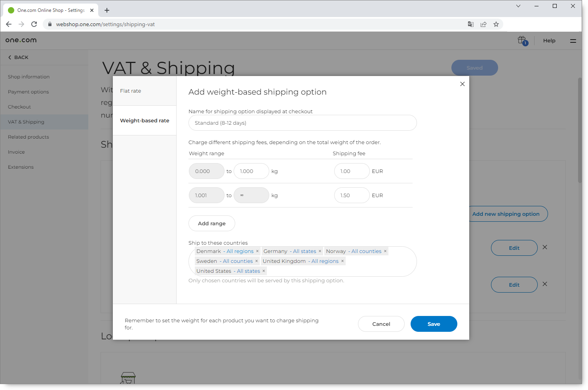The height and width of the screenshot is (390, 588).
Task: Open Norway's All counties selector
Action: tap(366, 251)
